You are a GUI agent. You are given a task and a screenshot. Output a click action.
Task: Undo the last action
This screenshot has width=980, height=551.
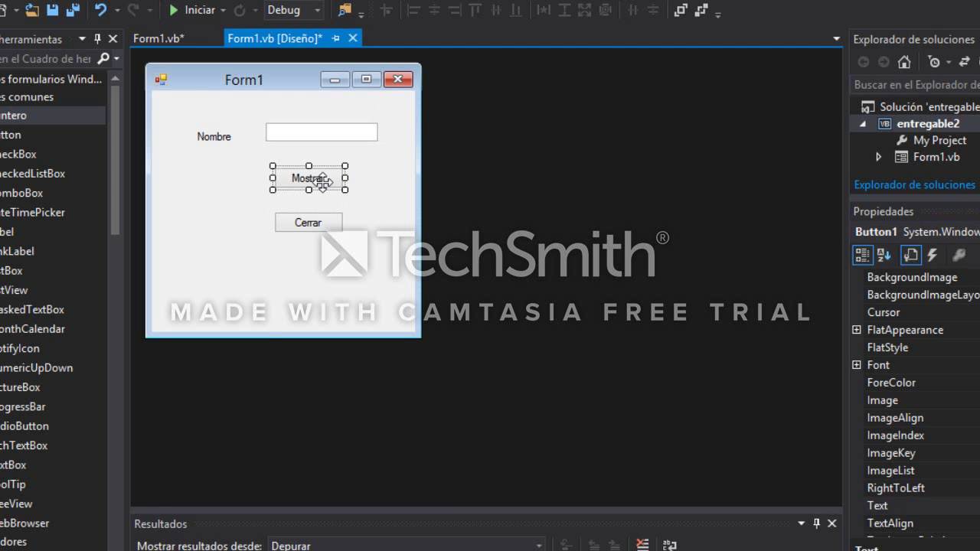[x=100, y=10]
